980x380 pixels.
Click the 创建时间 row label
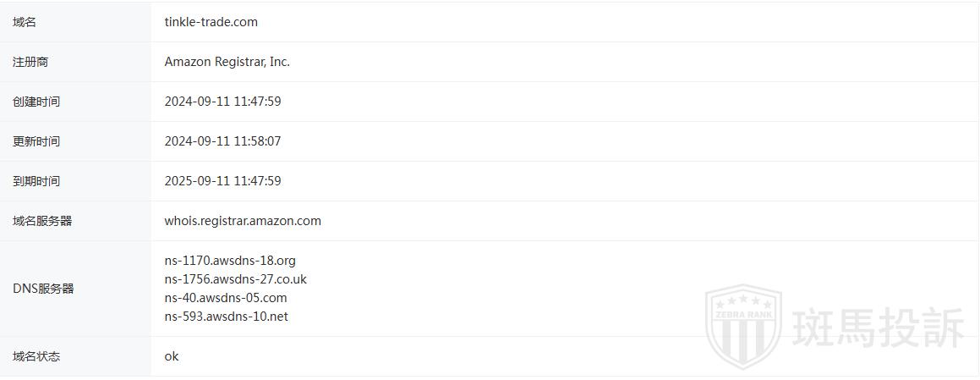coord(36,102)
